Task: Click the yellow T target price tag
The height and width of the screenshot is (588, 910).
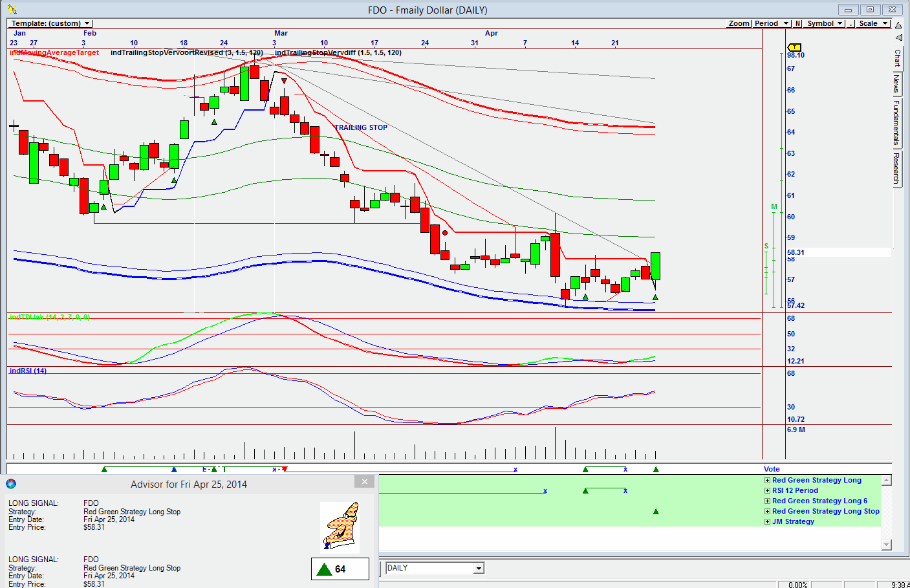Action: [x=795, y=47]
